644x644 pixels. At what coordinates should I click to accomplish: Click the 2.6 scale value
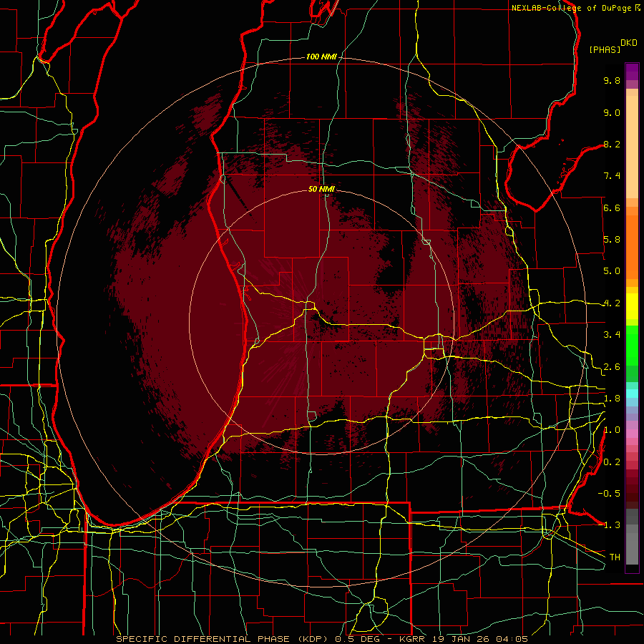pos(612,367)
